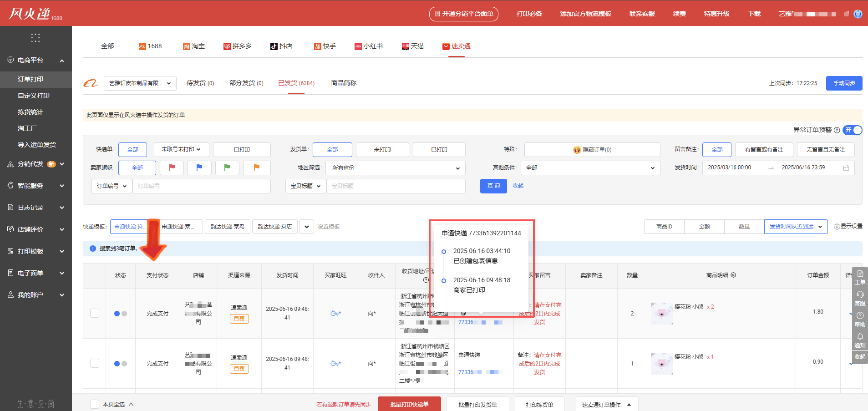Switch to the 待发货 (0) tab

tap(200, 83)
